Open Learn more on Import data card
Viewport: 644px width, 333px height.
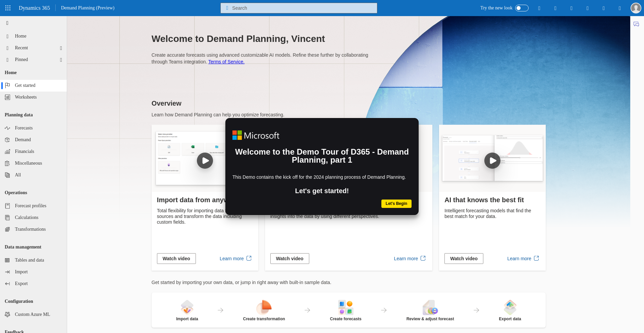tap(235, 259)
